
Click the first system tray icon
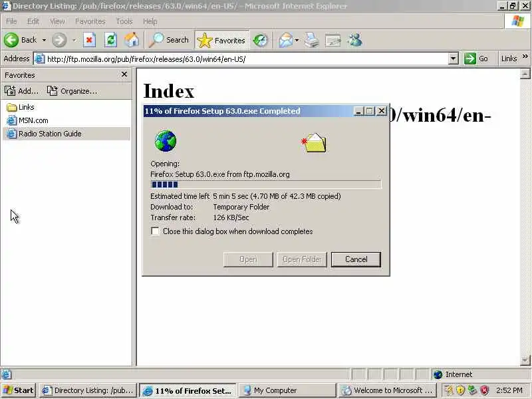[x=448, y=390]
